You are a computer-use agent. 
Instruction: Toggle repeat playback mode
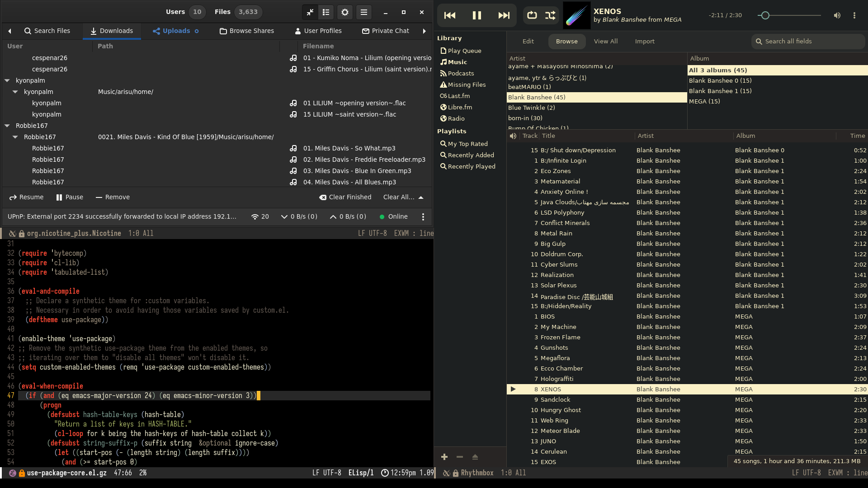click(x=532, y=15)
